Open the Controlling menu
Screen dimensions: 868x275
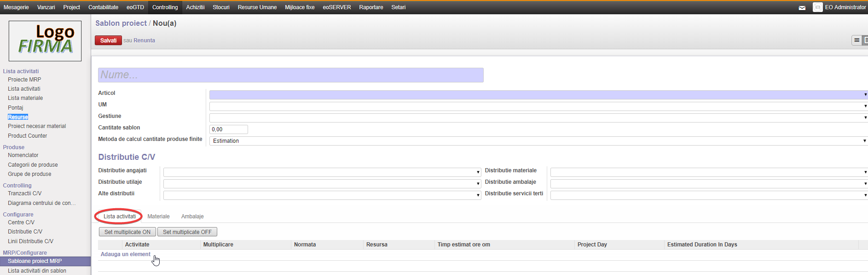(165, 7)
